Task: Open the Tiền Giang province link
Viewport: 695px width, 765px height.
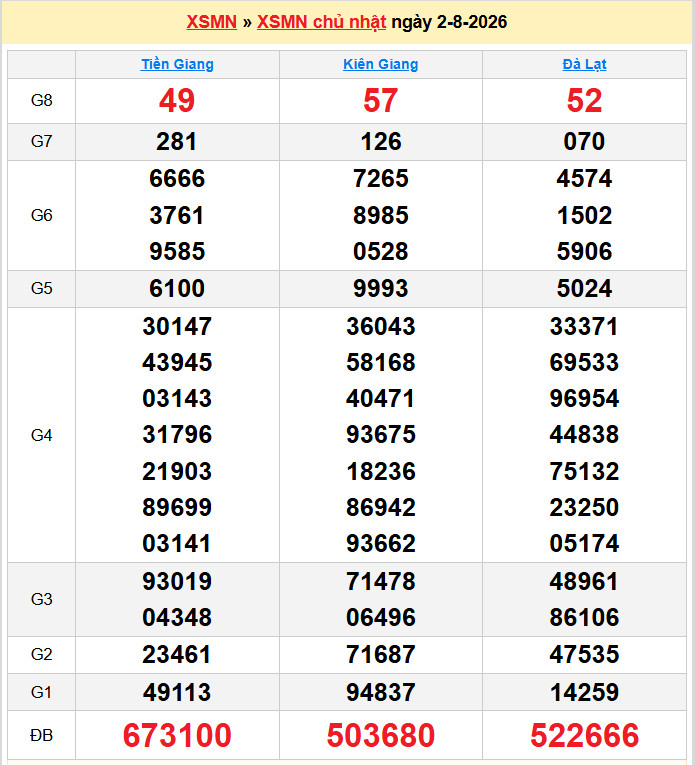Action: [177, 64]
